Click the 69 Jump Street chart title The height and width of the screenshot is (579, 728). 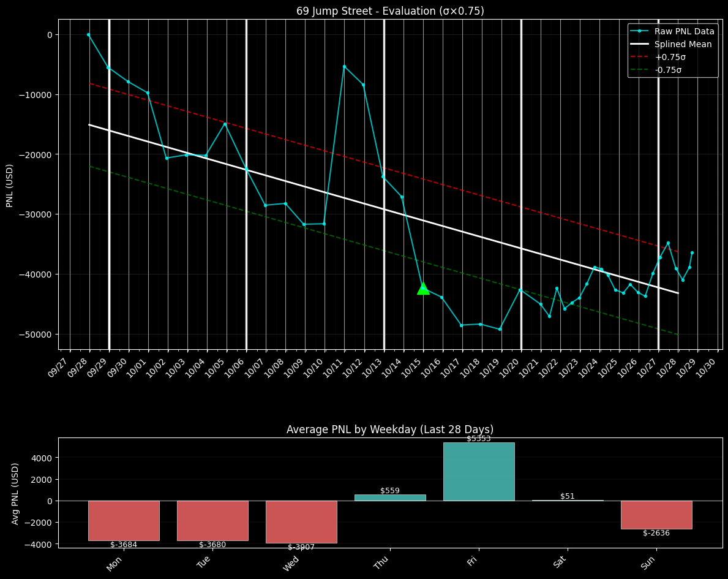[x=390, y=11]
